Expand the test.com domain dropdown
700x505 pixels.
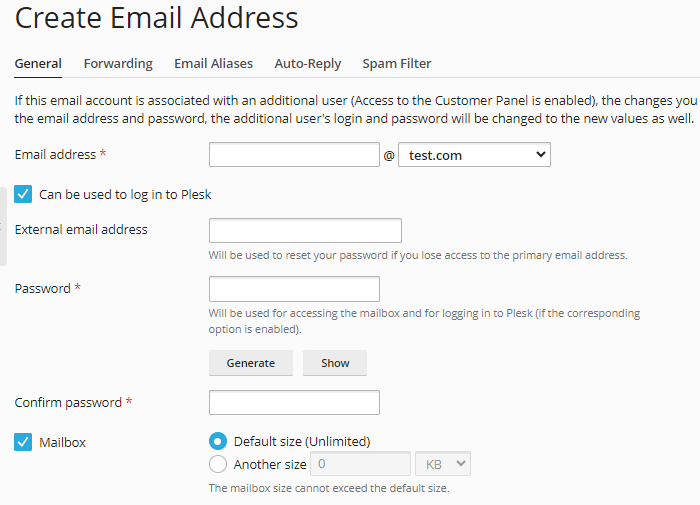[x=474, y=155]
